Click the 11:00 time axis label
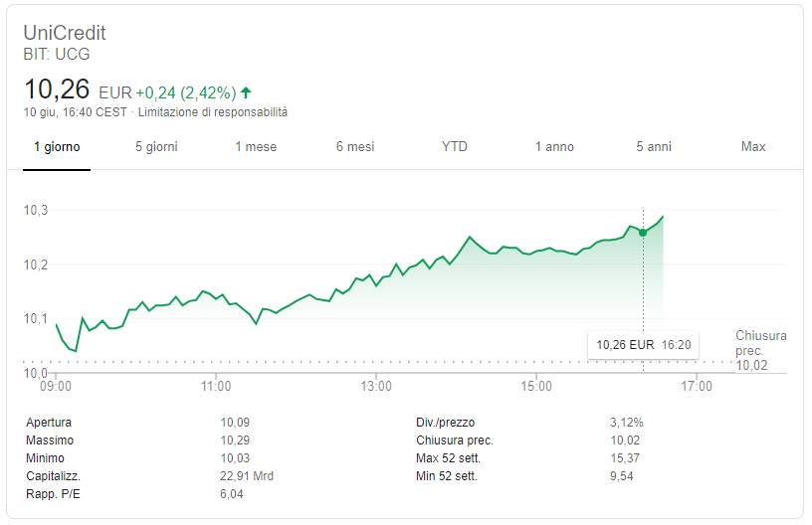This screenshot has width=812, height=525. [x=216, y=387]
